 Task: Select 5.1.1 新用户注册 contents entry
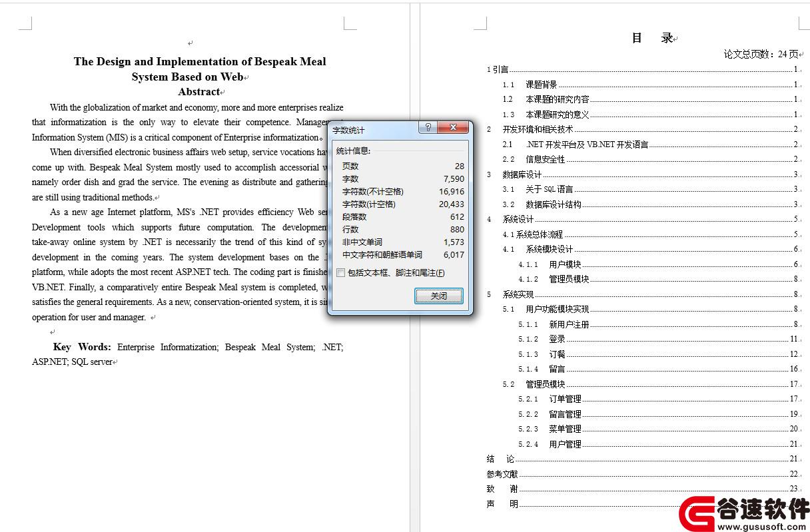(659, 324)
